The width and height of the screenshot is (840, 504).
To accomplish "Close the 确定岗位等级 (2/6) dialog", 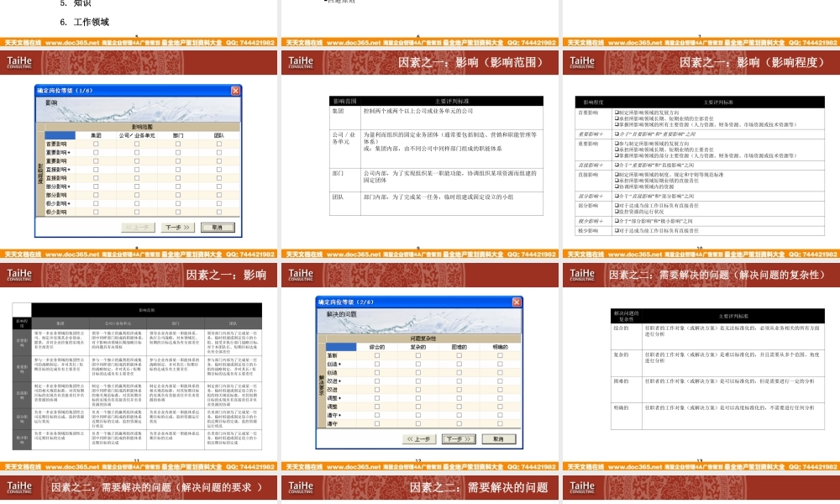I will click(x=517, y=302).
